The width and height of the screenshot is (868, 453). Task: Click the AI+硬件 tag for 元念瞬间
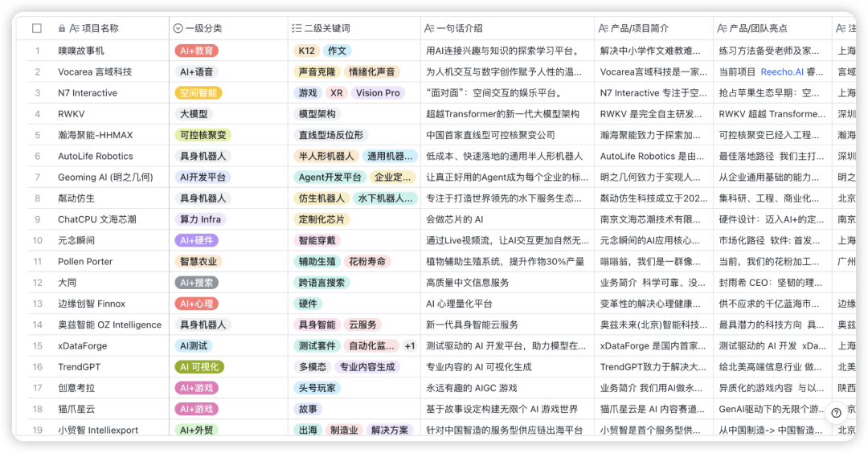click(197, 241)
